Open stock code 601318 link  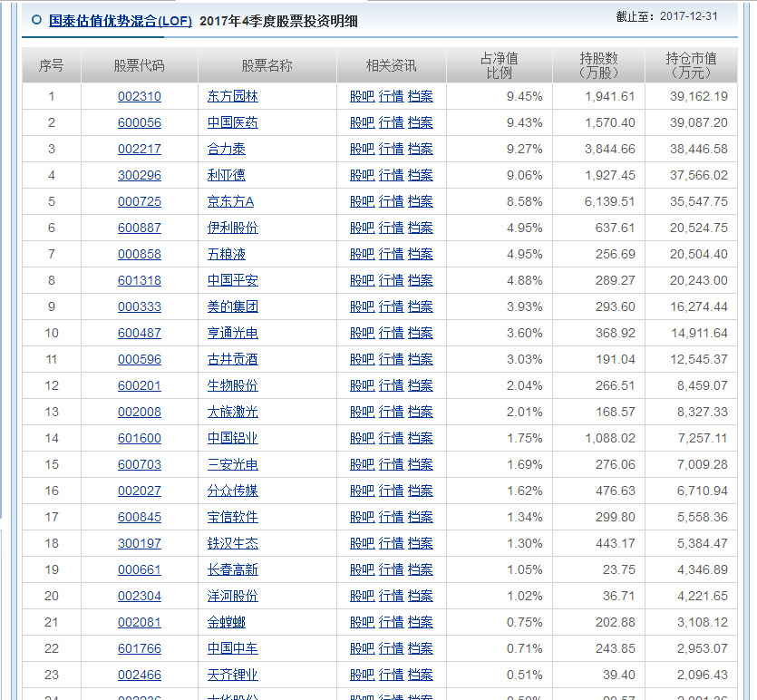click(140, 280)
